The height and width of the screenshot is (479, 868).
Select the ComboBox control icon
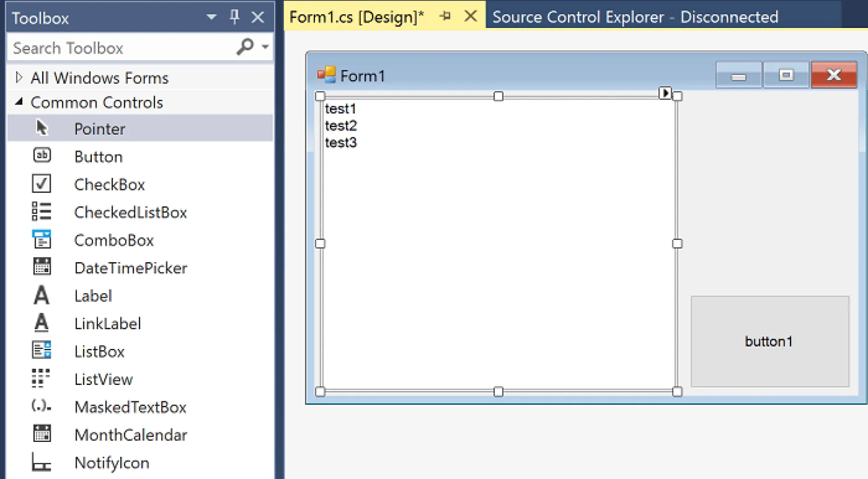(42, 239)
